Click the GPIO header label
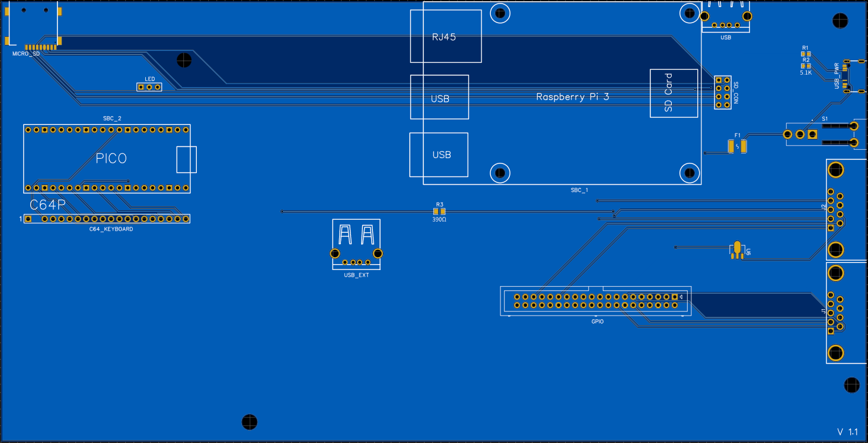 pos(597,322)
